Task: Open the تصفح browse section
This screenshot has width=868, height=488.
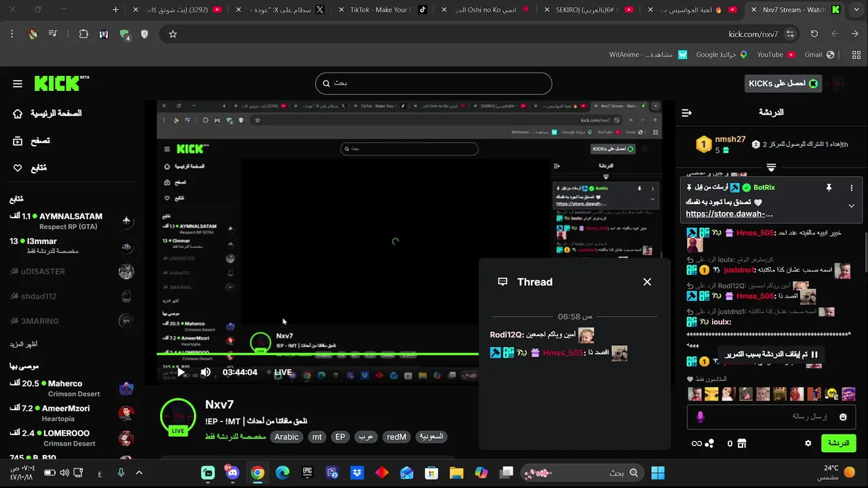Action: (31, 141)
